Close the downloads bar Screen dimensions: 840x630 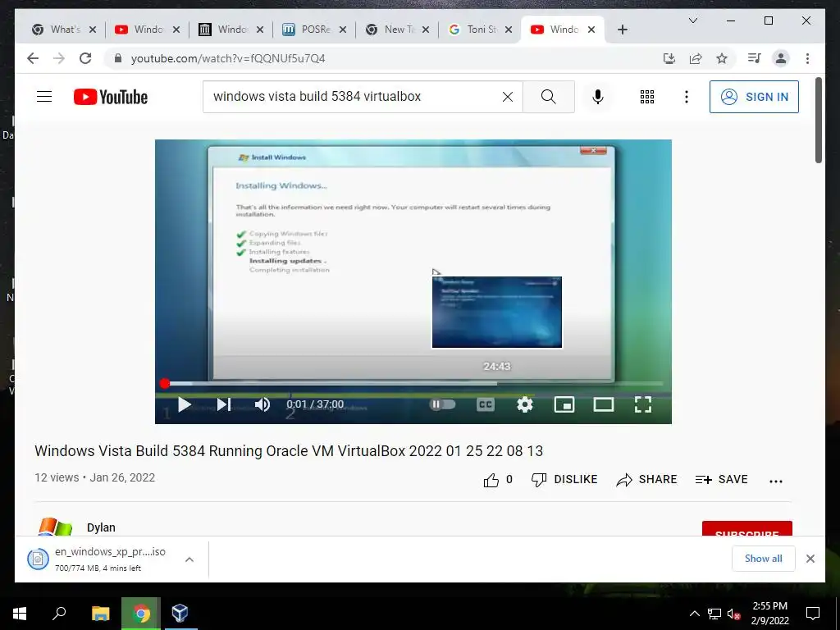pyautogui.click(x=810, y=559)
